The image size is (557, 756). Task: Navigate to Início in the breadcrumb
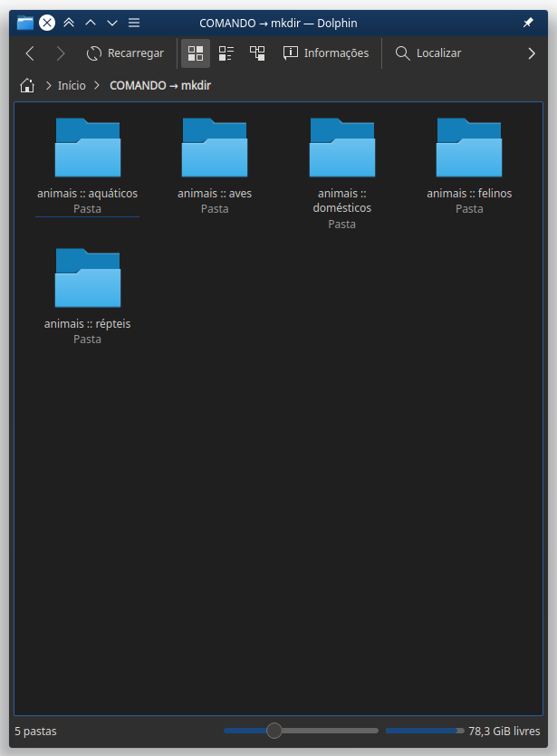[x=72, y=86]
